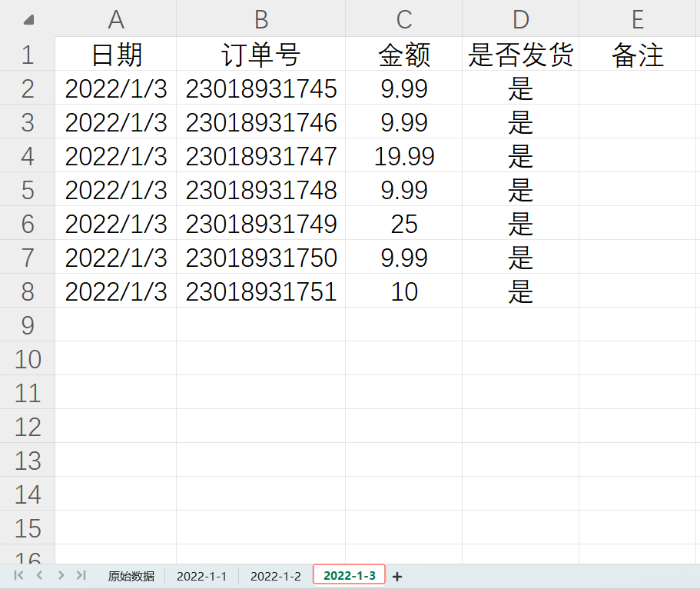Go to first sheet navigation arrow

18,575
